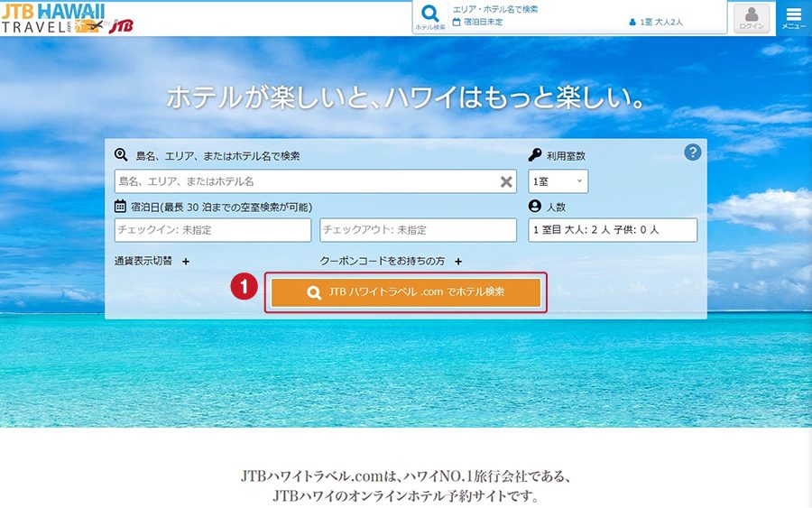Click the header 1室 大人2人 guest summary

coord(656,23)
